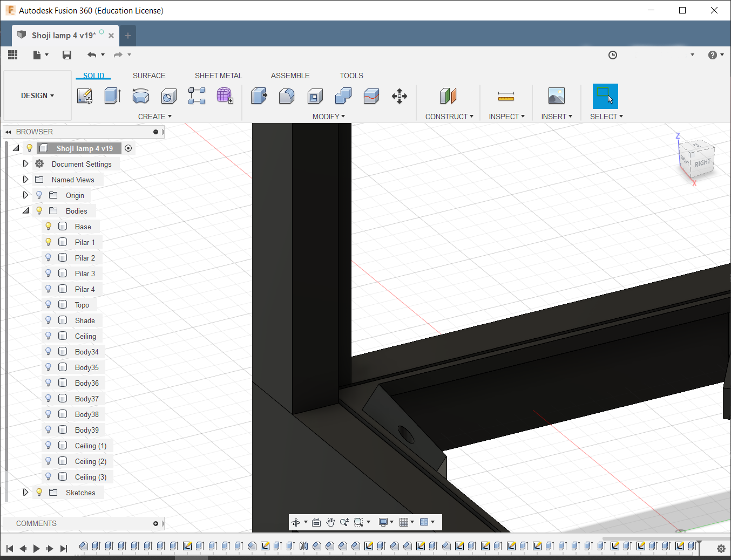Select the Orbit navigation tool
The height and width of the screenshot is (560, 731).
296,522
